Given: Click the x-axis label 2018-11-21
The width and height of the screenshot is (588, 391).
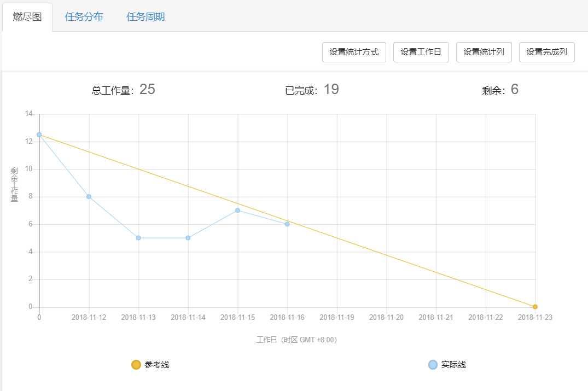Looking at the screenshot, I should click(x=436, y=318).
